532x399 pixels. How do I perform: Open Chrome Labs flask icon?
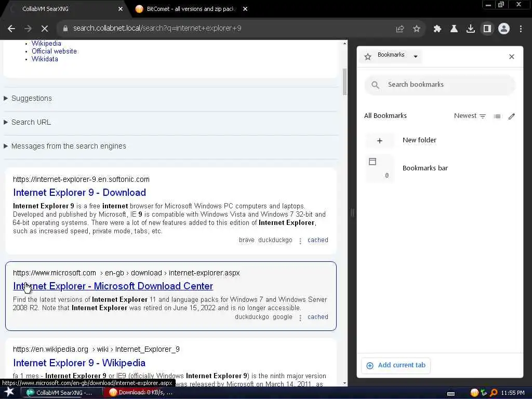point(454,29)
